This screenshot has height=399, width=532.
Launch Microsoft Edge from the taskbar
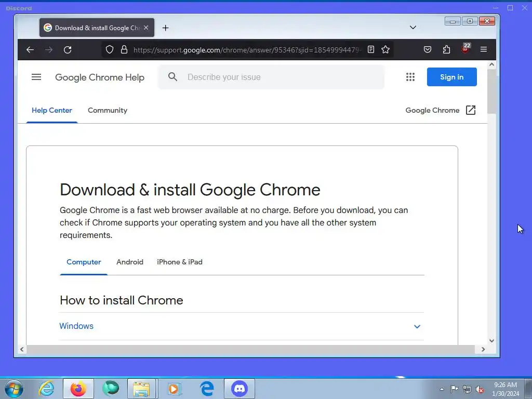tap(207, 389)
